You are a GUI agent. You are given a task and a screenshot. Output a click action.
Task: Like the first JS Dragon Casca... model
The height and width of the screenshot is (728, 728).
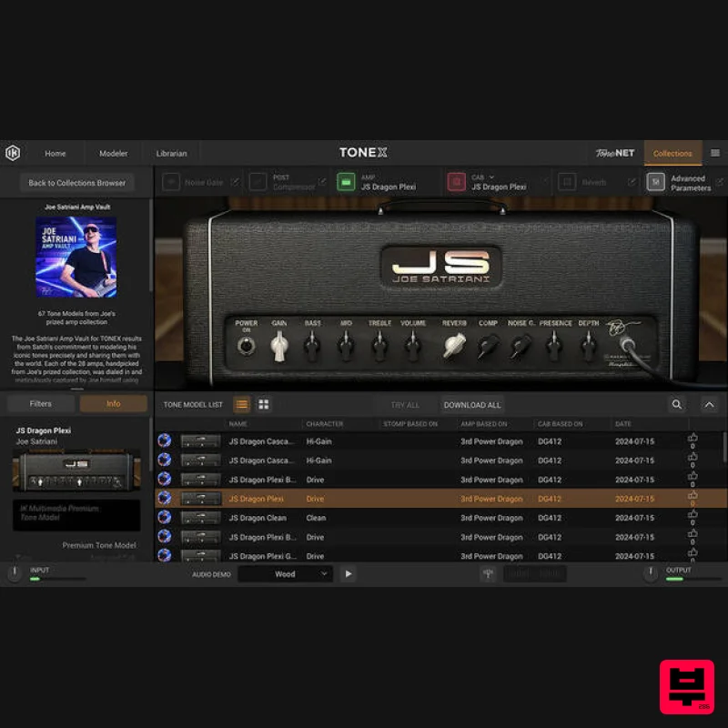[693, 438]
